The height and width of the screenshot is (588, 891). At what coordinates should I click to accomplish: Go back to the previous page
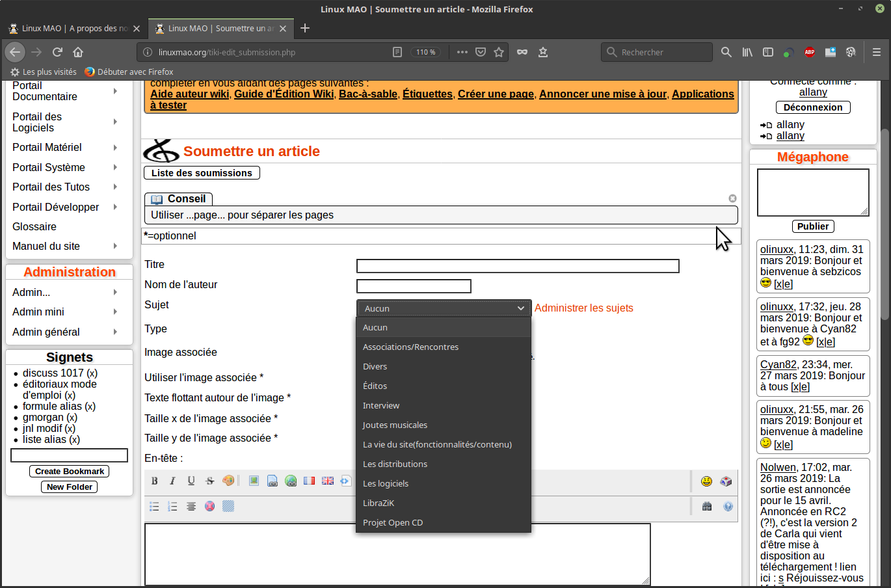[15, 52]
